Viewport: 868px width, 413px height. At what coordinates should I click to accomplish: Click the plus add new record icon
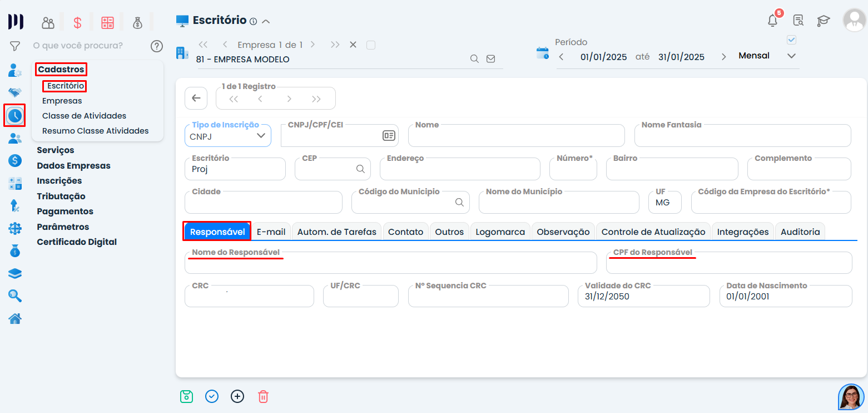coord(237,396)
